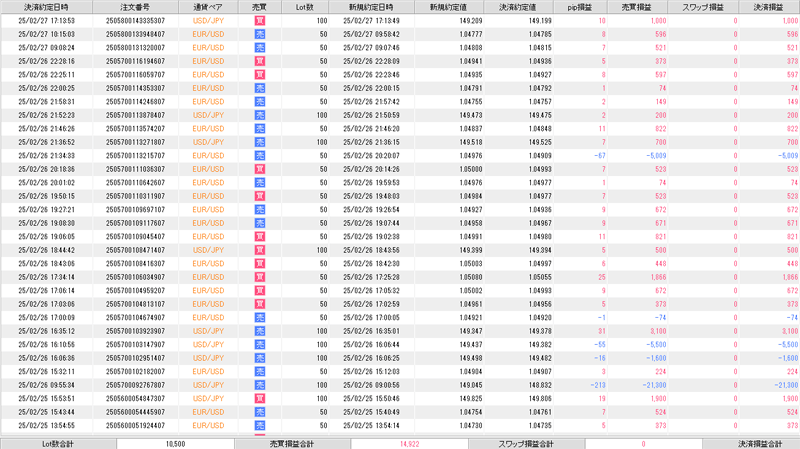The height and width of the screenshot is (449, 800).
Task: Click the 売買損益合計 label in the footer
Action: [292, 444]
